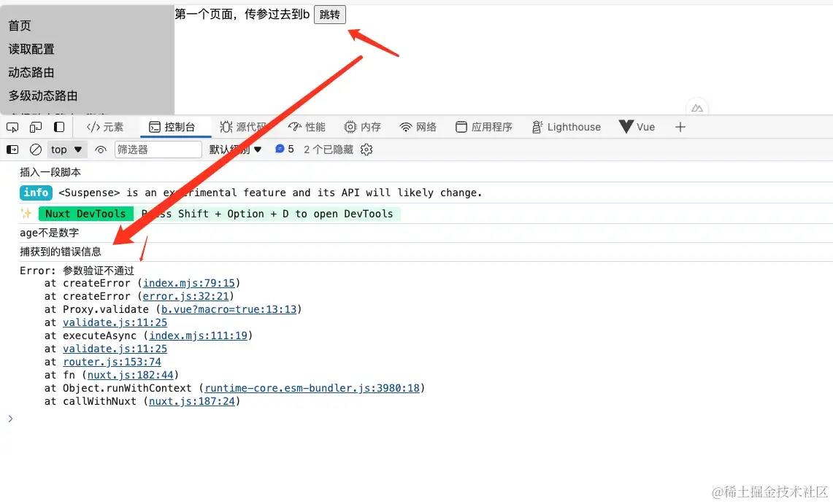Click the Nuxt DevTools green badge
Image resolution: width=833 pixels, height=504 pixels.
85,214
